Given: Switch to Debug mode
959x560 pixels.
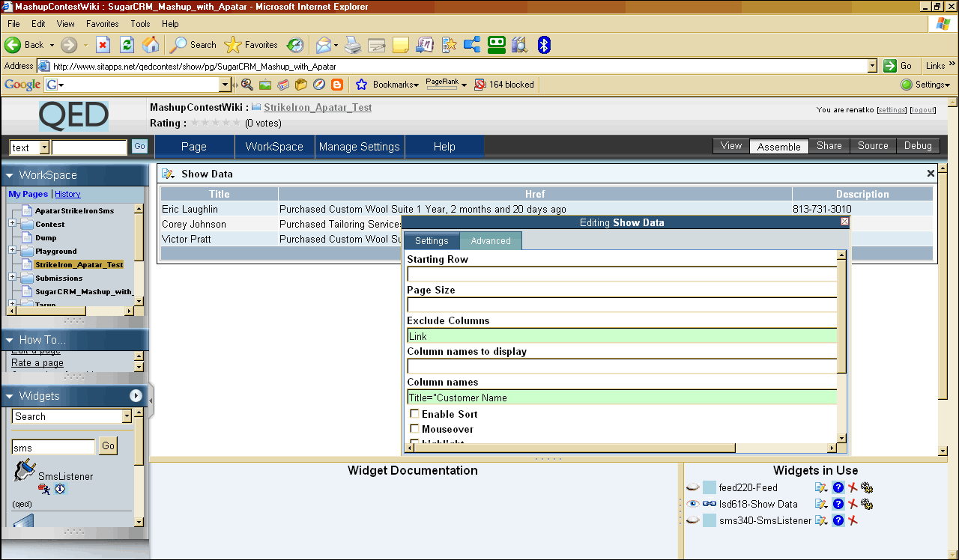Looking at the screenshot, I should [918, 146].
